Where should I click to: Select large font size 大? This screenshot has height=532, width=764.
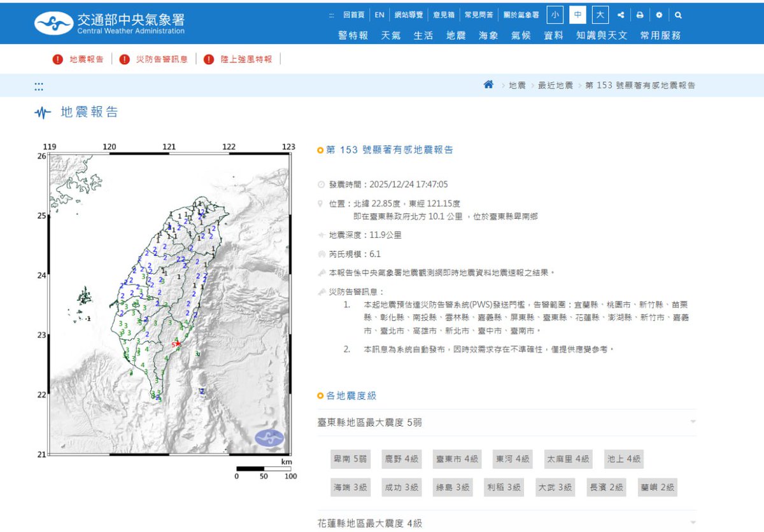click(x=600, y=15)
